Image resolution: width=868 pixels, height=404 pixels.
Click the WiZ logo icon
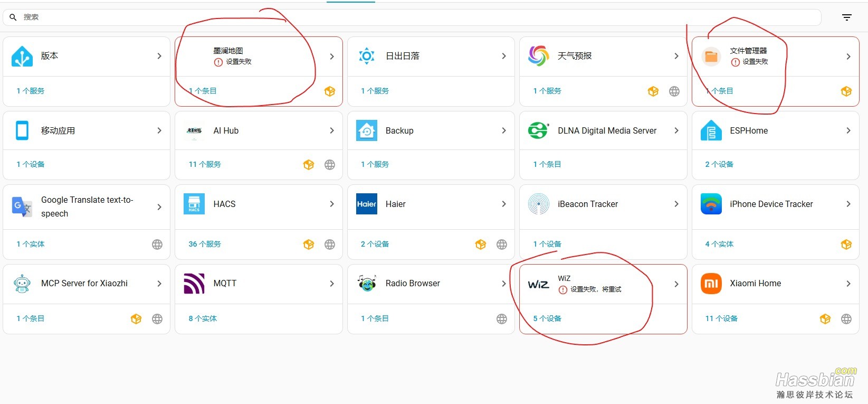coord(539,284)
